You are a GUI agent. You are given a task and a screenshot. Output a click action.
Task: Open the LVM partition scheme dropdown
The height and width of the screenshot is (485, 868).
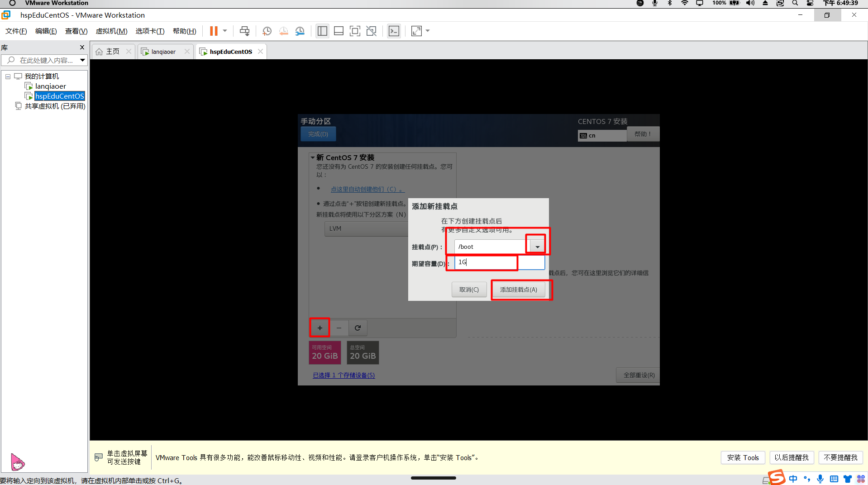pyautogui.click(x=366, y=228)
